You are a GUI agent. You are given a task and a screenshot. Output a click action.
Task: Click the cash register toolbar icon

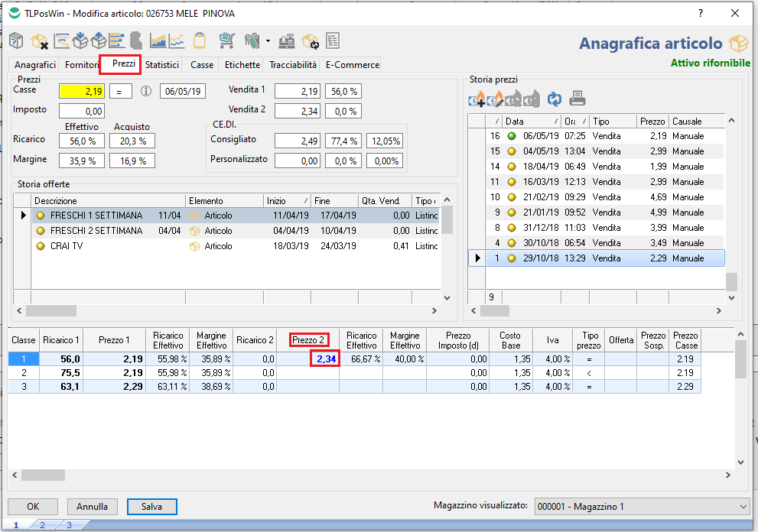288,41
